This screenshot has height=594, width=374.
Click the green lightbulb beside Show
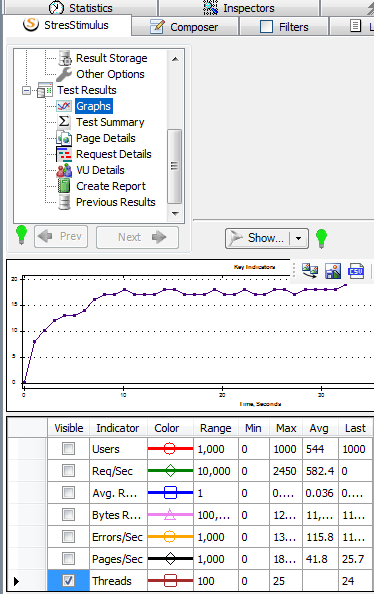coord(321,239)
